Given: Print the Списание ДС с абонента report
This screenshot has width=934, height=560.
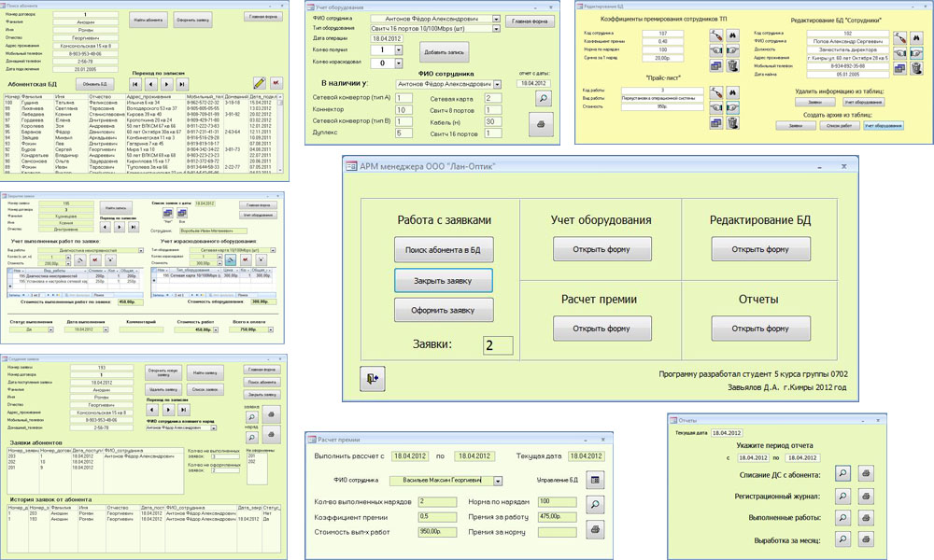Looking at the screenshot, I should click(866, 474).
